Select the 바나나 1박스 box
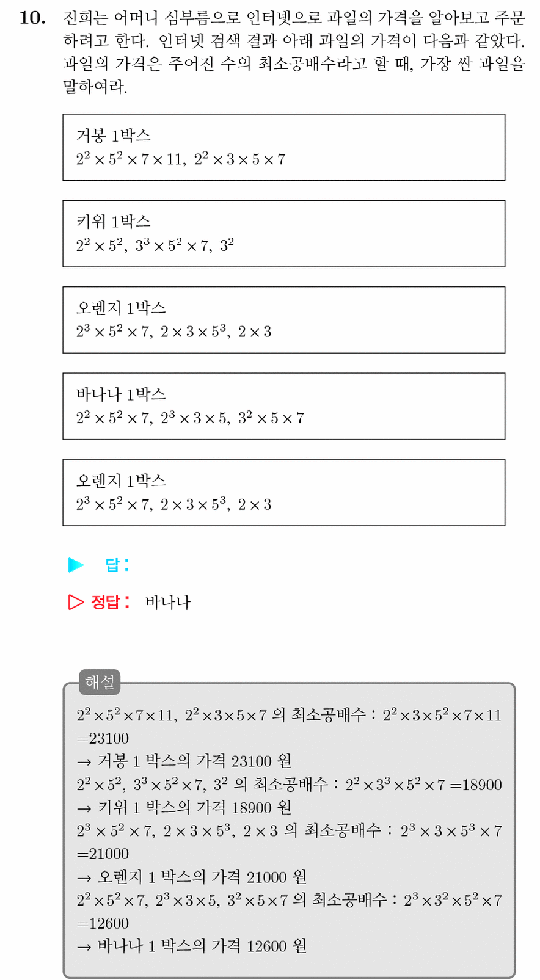 click(284, 406)
